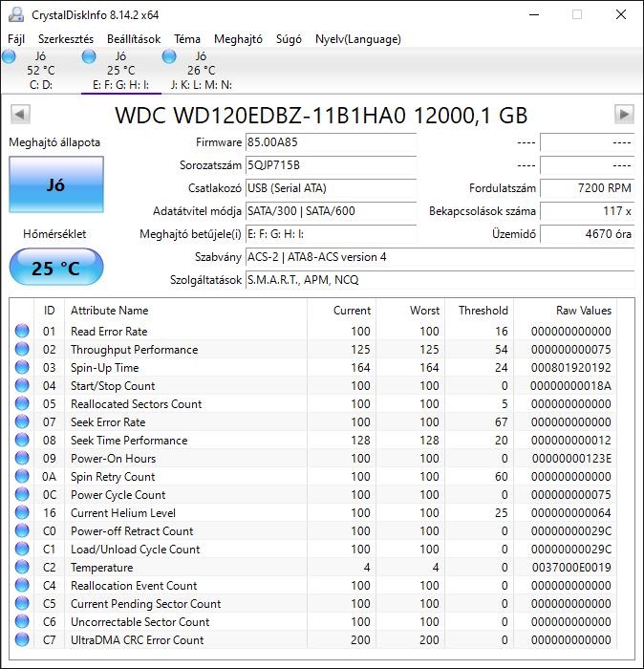Select raw value 000801920192
Screen dimensions: 644x669
[571, 367]
